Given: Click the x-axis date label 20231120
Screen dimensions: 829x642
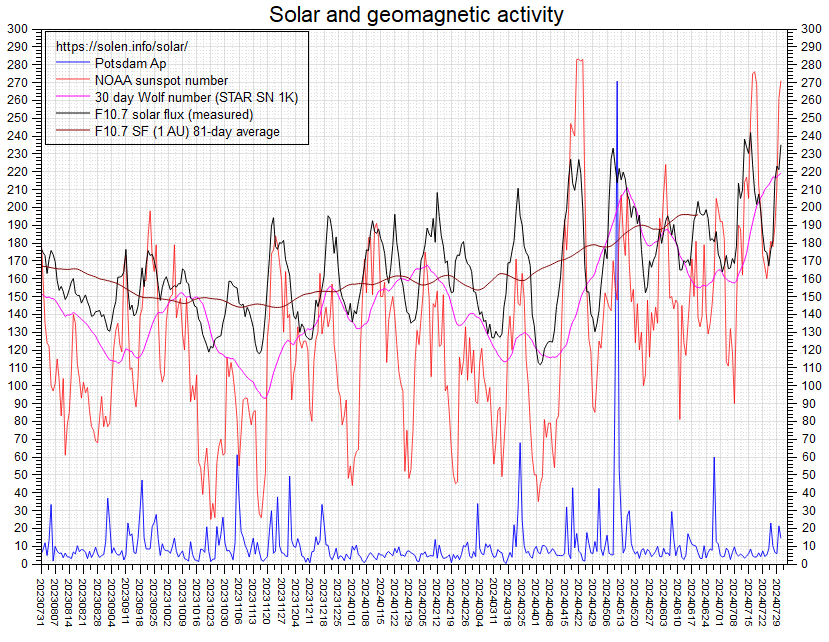Looking at the screenshot, I should click(x=267, y=602).
